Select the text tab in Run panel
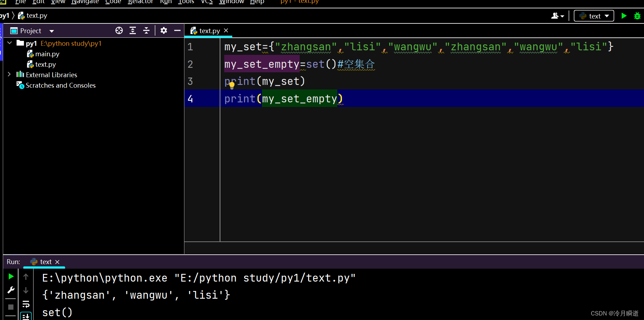644x320 pixels. (x=44, y=261)
